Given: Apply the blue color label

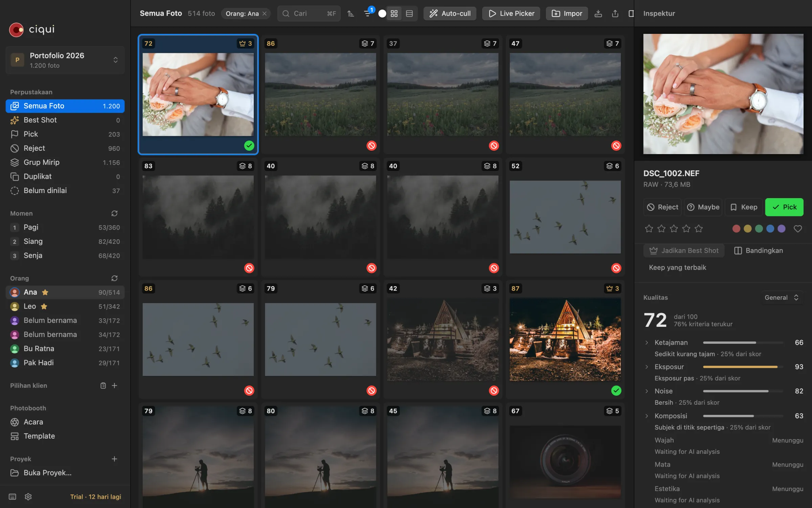Looking at the screenshot, I should pyautogui.click(x=770, y=229).
